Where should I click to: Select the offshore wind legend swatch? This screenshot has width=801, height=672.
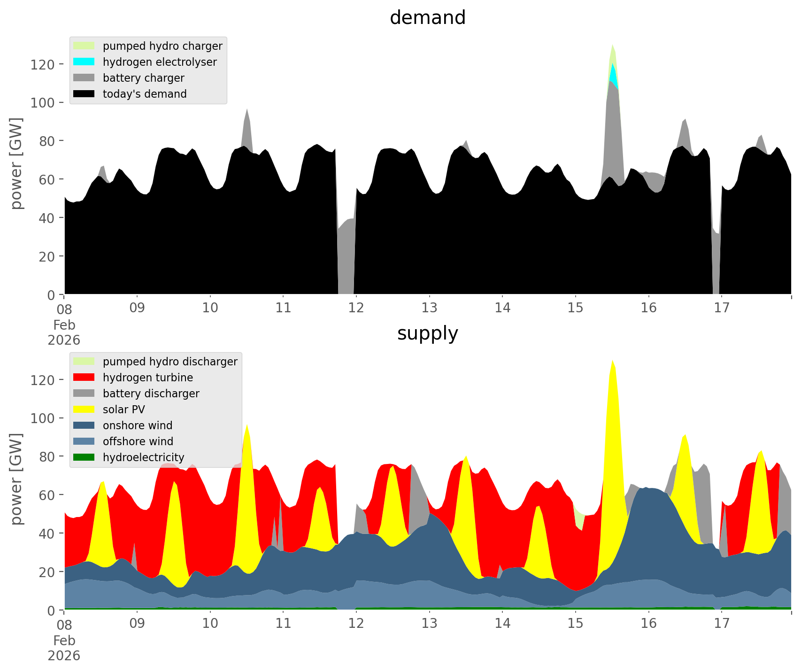pos(84,441)
